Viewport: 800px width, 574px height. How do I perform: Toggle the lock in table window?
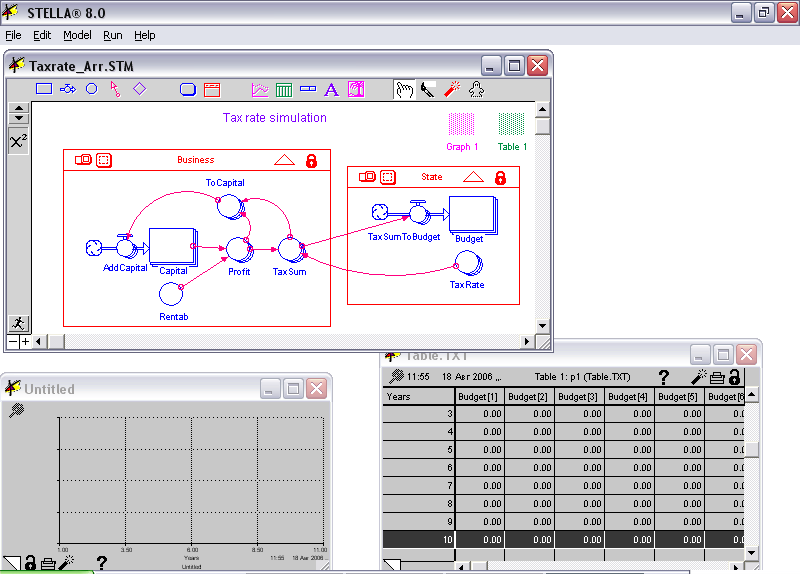(x=734, y=377)
